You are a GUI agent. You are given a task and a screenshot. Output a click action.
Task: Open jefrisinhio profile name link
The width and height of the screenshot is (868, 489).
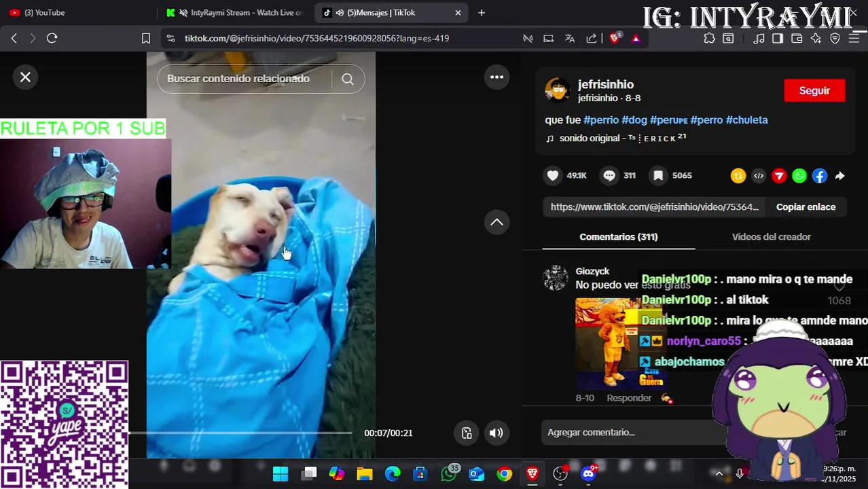click(606, 84)
